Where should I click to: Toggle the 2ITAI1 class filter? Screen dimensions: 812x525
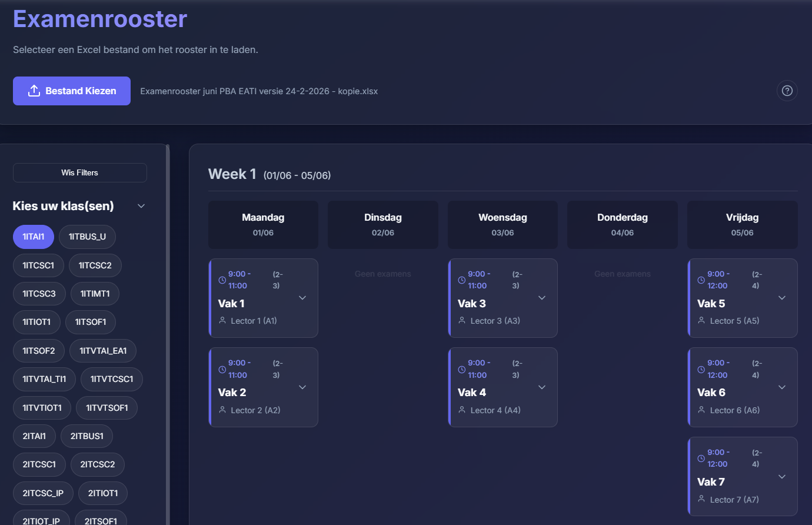34,436
